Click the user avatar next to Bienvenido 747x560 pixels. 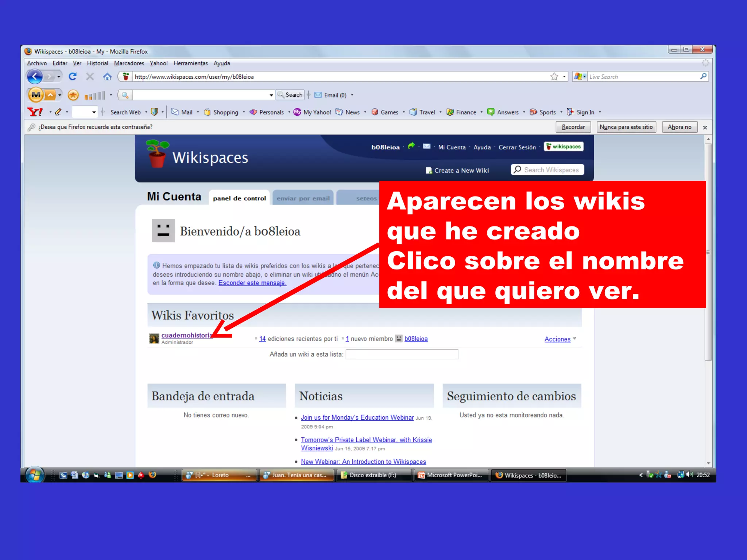pyautogui.click(x=163, y=230)
